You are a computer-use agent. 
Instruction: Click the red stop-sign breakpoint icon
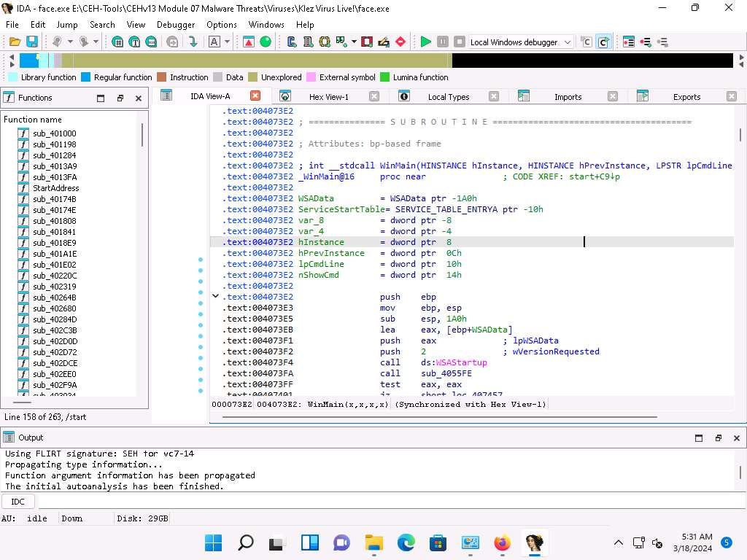point(400,42)
